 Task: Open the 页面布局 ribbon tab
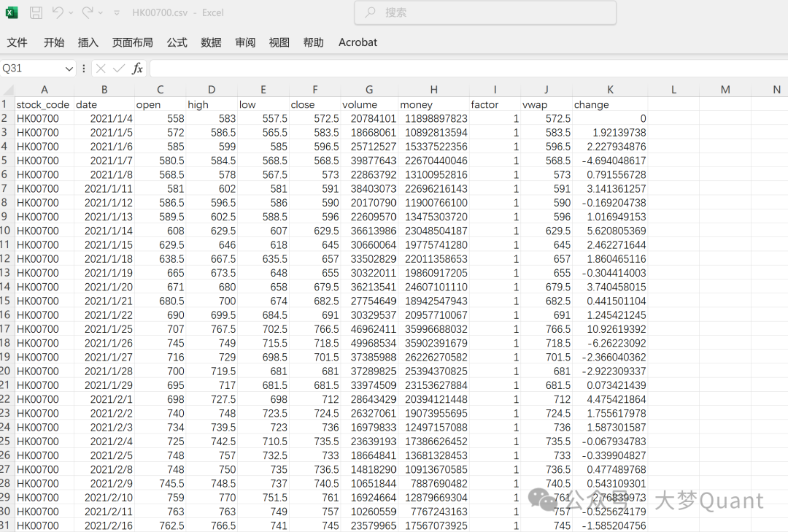coord(133,43)
